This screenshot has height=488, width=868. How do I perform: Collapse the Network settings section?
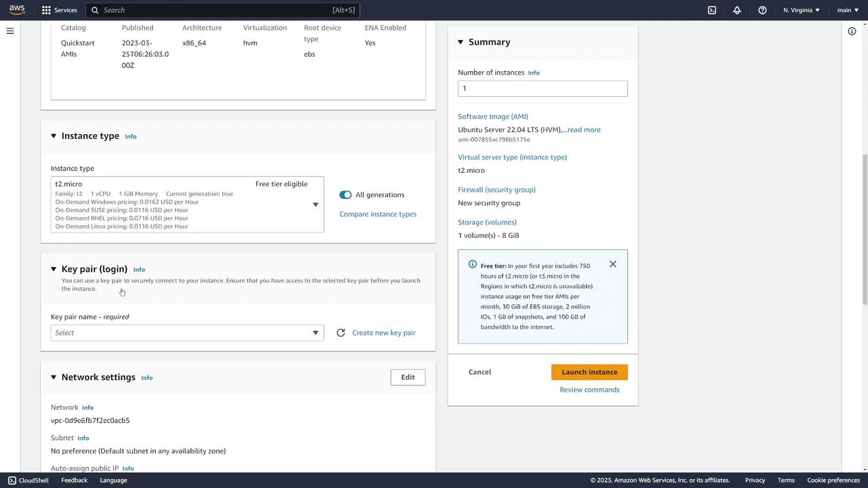click(x=54, y=378)
